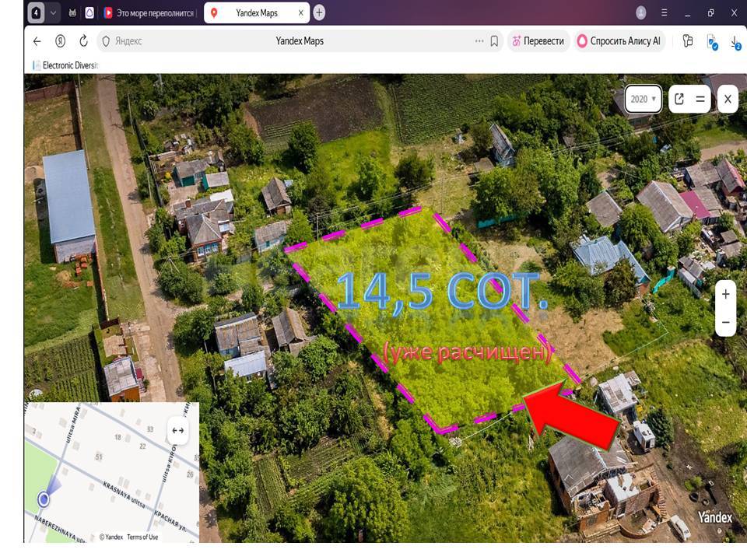This screenshot has width=747, height=560.
Task: Close the Yandex Maps tab
Action: click(300, 13)
